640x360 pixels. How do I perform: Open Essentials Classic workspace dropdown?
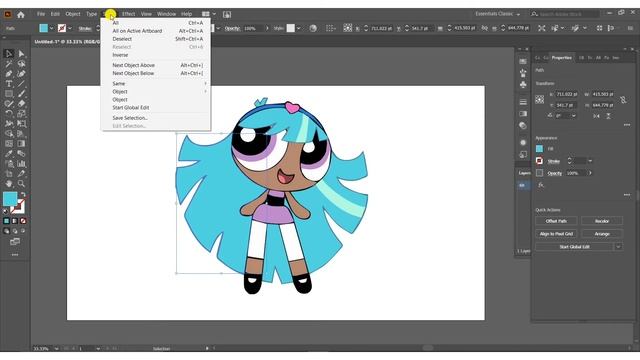point(498,14)
